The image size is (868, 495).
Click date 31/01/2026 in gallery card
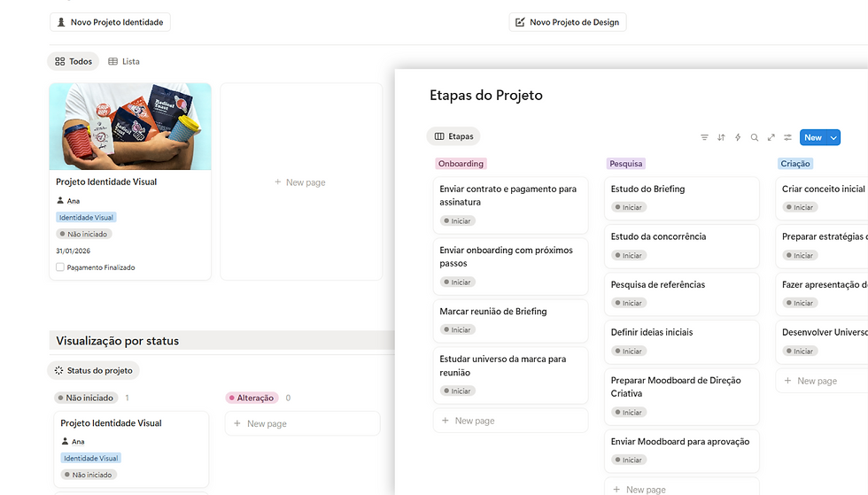(x=73, y=251)
